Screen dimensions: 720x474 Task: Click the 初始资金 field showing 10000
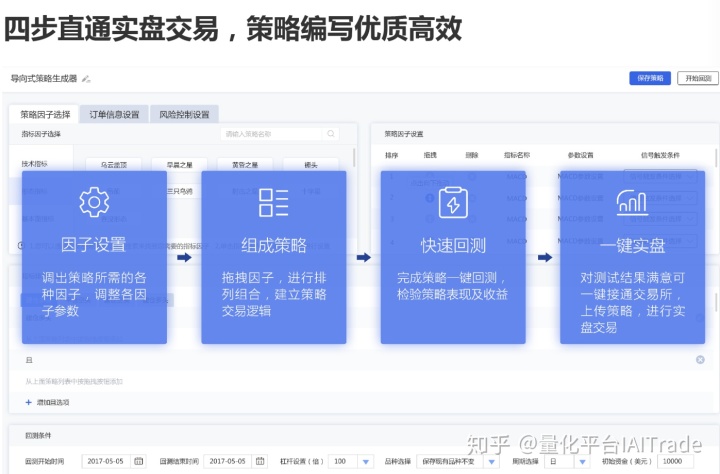[x=675, y=461]
